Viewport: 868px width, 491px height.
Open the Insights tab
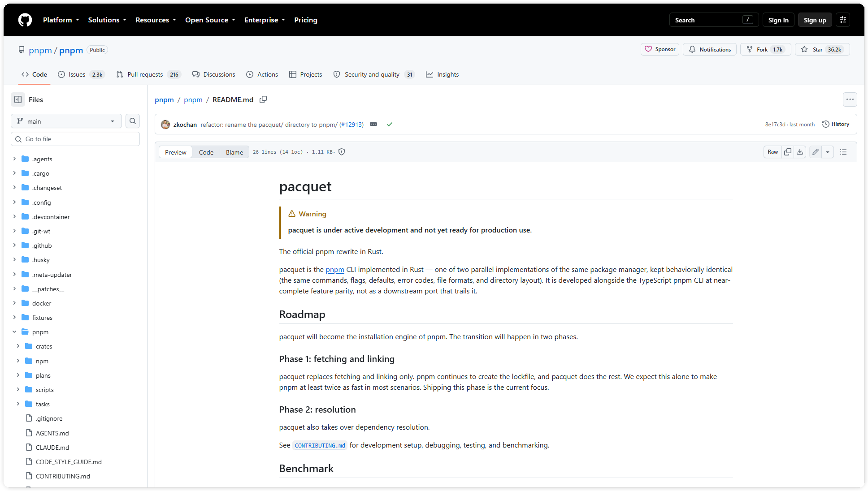pos(443,74)
